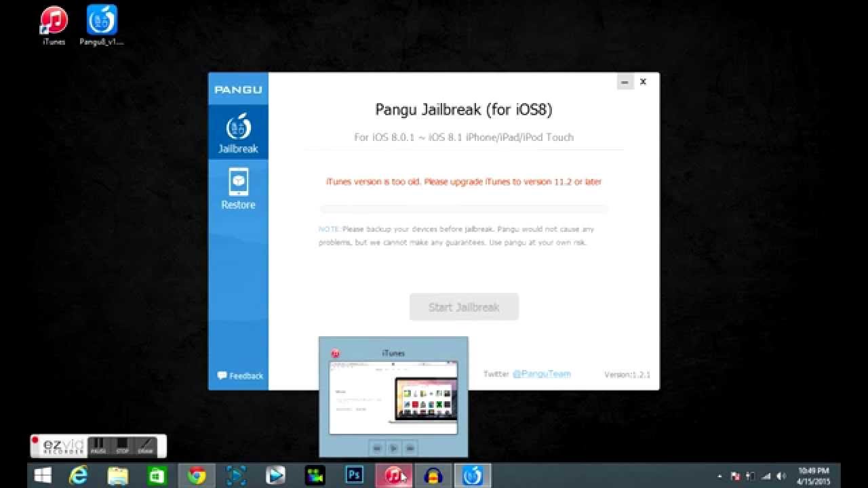Open the network signal tray icon
Viewport: 868px width, 488px height.
[766, 476]
